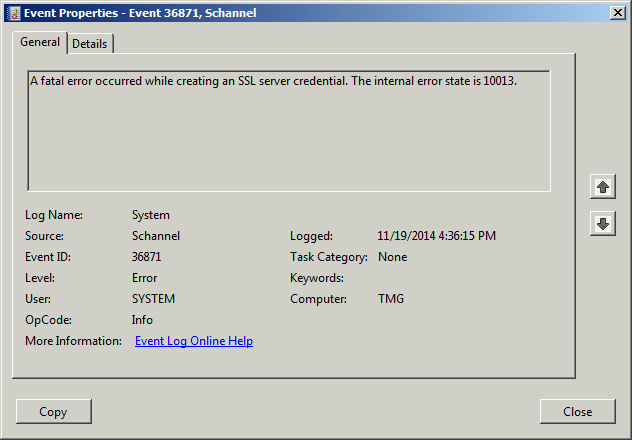Click the up arrow for previous event
Screen dimensions: 632x440
pos(603,187)
